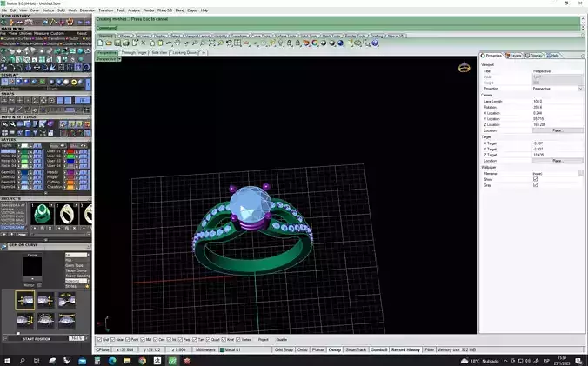Toggle the Cen osnap checkbox
Viewport: 588px width, 366px height.
tap(155, 339)
